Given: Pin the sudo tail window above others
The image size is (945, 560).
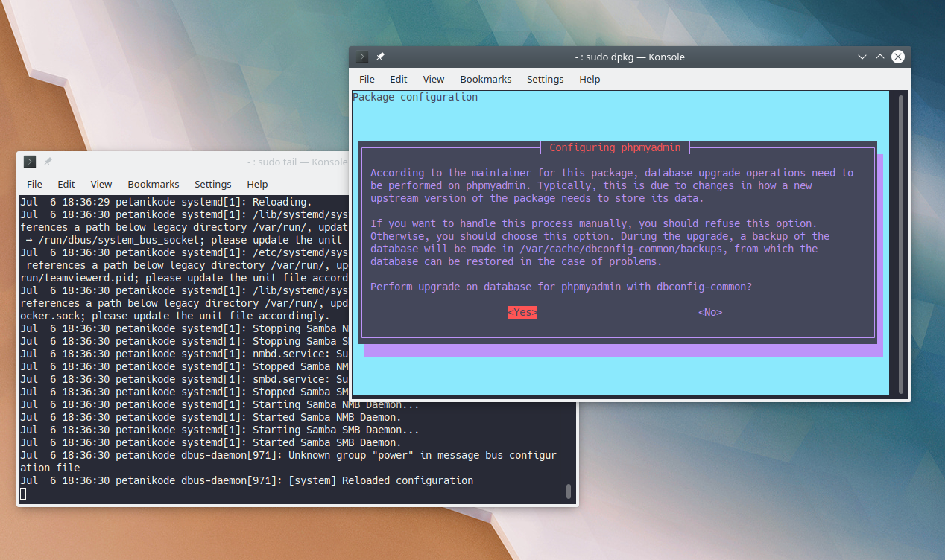Looking at the screenshot, I should tap(47, 161).
